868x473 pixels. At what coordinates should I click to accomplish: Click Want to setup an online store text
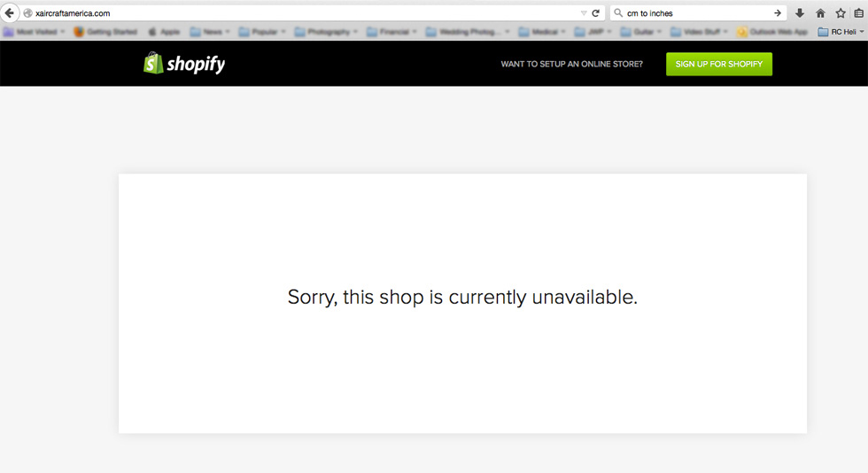572,64
